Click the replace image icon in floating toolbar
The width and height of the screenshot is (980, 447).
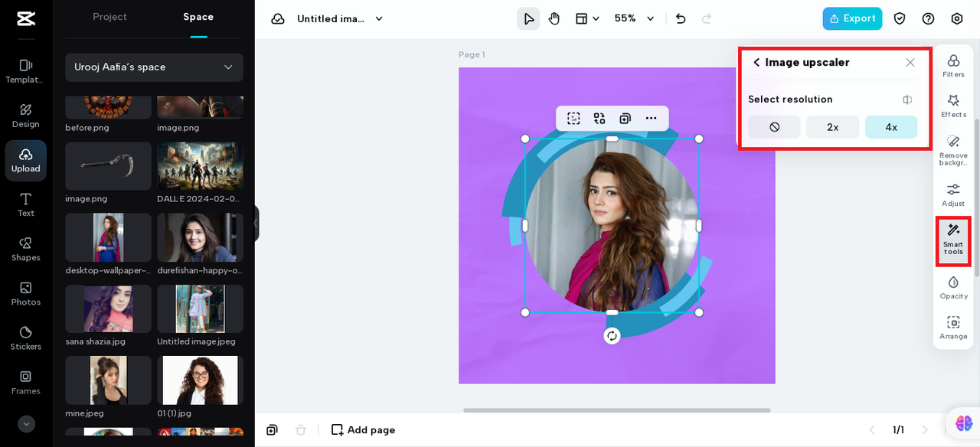pyautogui.click(x=599, y=118)
